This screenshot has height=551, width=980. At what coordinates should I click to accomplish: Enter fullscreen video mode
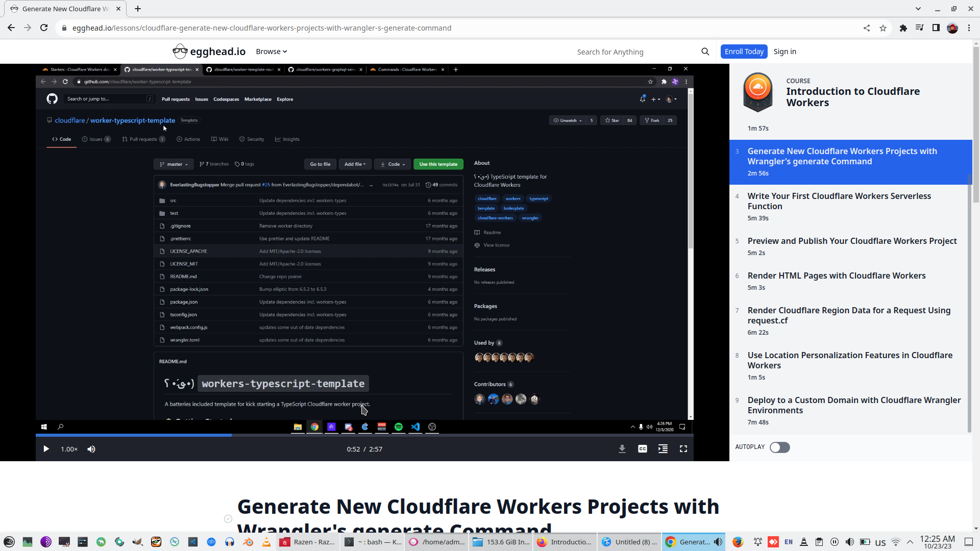click(683, 449)
